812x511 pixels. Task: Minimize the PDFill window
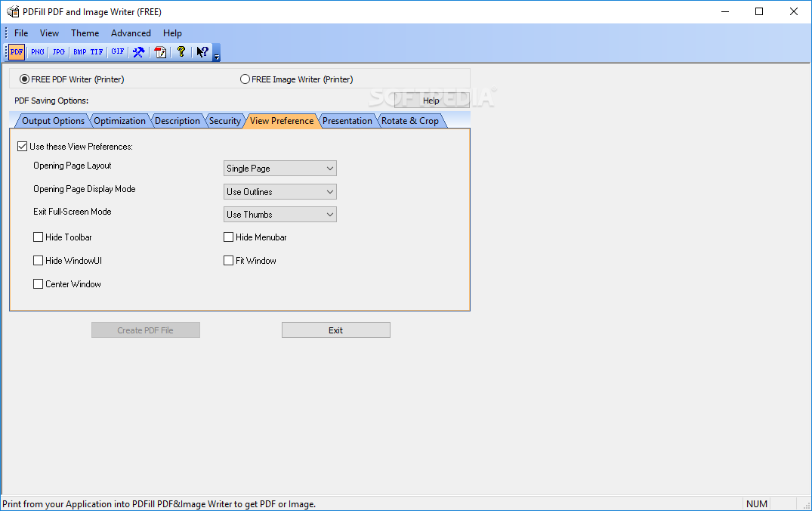[x=725, y=11]
